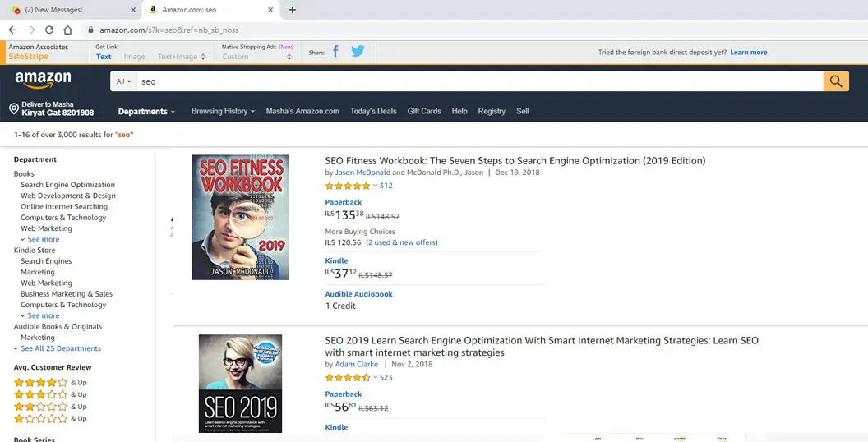This screenshot has height=442, width=868.
Task: Select Audible Books & Originals department
Action: (x=58, y=326)
